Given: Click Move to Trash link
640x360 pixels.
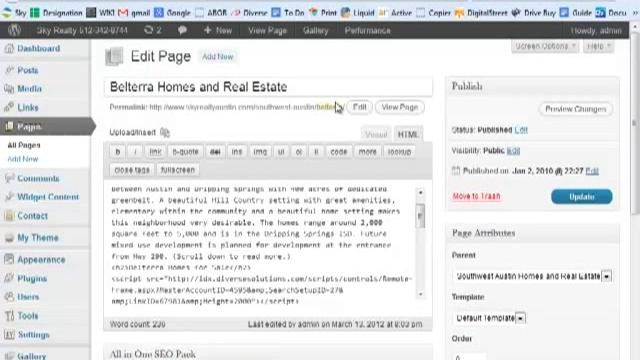Looking at the screenshot, I should click(x=476, y=196).
